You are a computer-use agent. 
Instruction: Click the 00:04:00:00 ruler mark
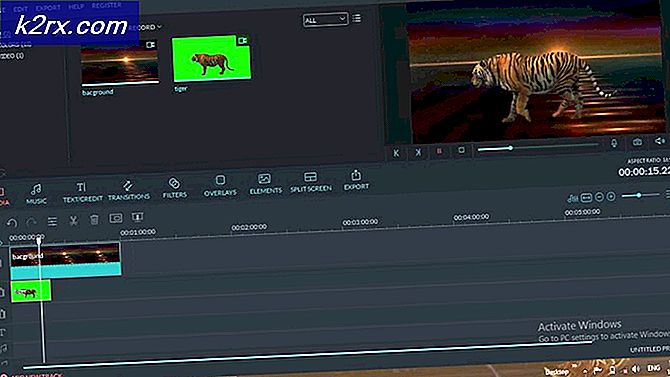[x=471, y=217]
